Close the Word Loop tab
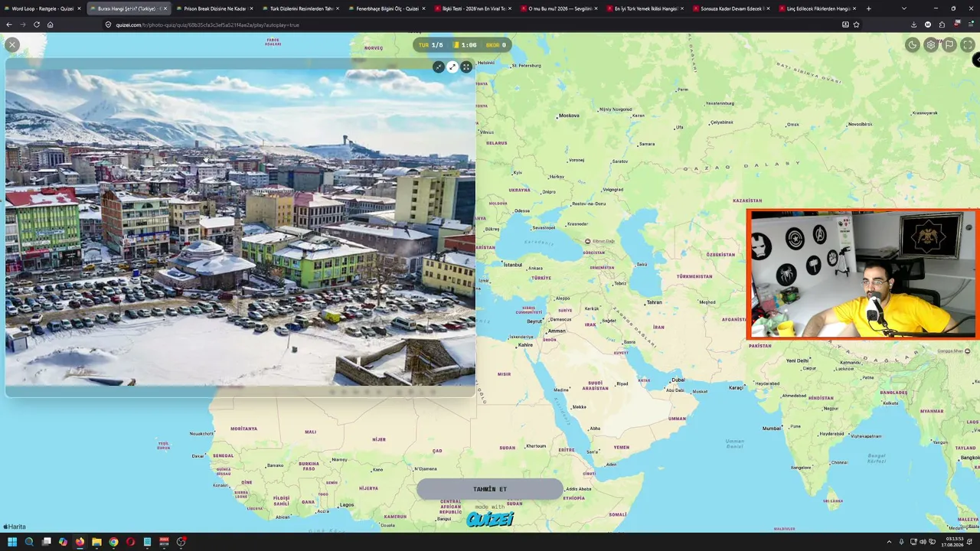 click(79, 8)
